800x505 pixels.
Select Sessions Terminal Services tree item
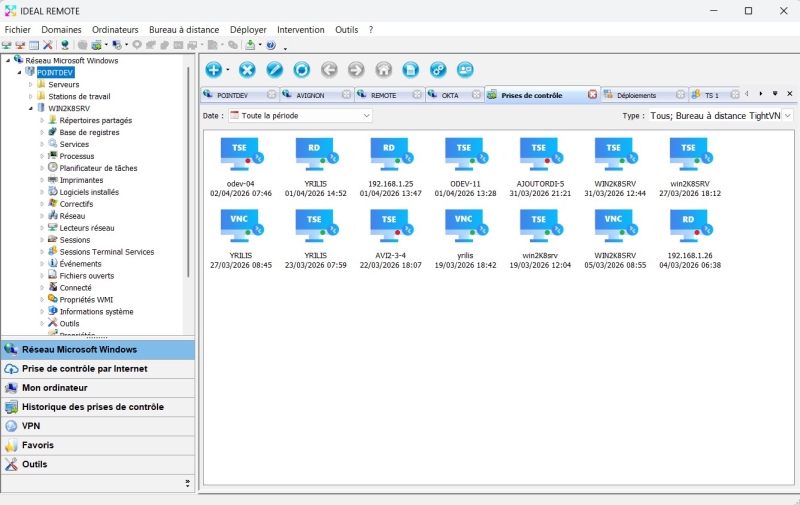tap(106, 252)
